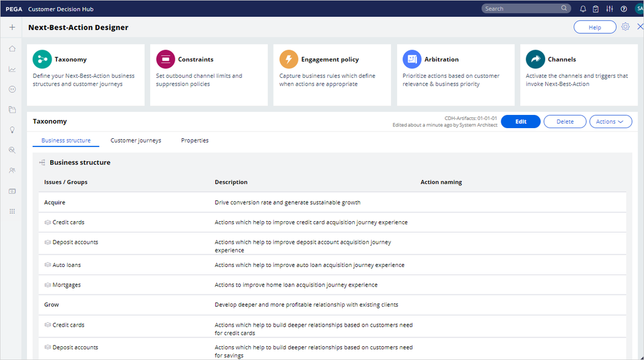Screen dimensions: 644x360
Task: Open the Taxonomy tile icon
Action: 42,59
